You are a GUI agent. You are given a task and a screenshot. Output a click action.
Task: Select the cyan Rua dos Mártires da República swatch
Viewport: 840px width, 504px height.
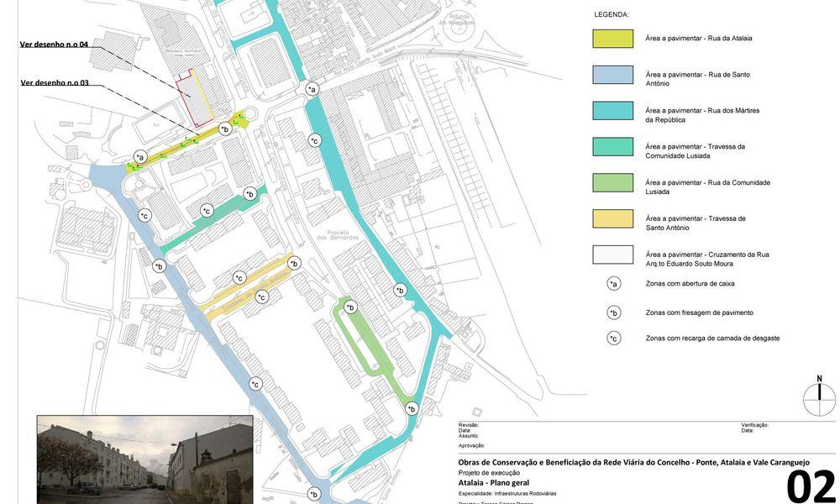(613, 110)
